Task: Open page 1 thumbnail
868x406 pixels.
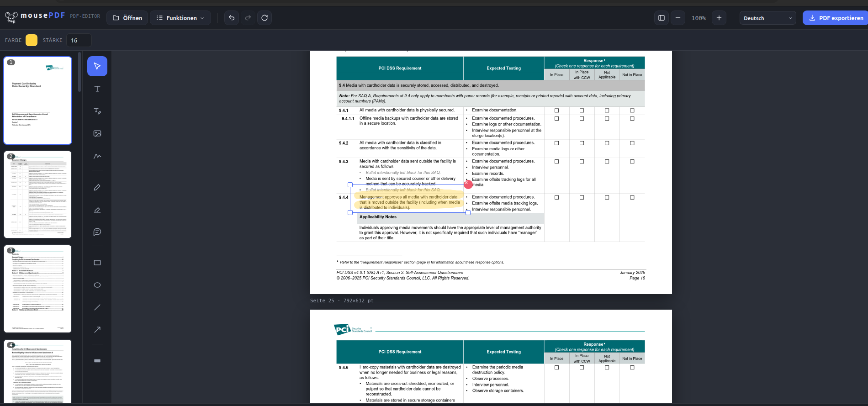Action: (x=38, y=100)
